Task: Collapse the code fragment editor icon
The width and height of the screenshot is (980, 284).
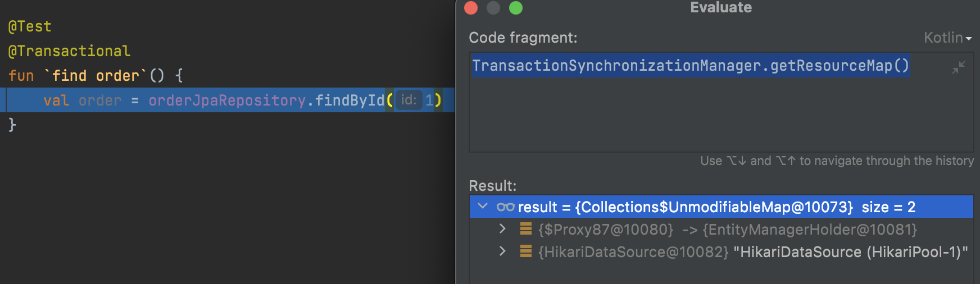Action: pos(959,67)
